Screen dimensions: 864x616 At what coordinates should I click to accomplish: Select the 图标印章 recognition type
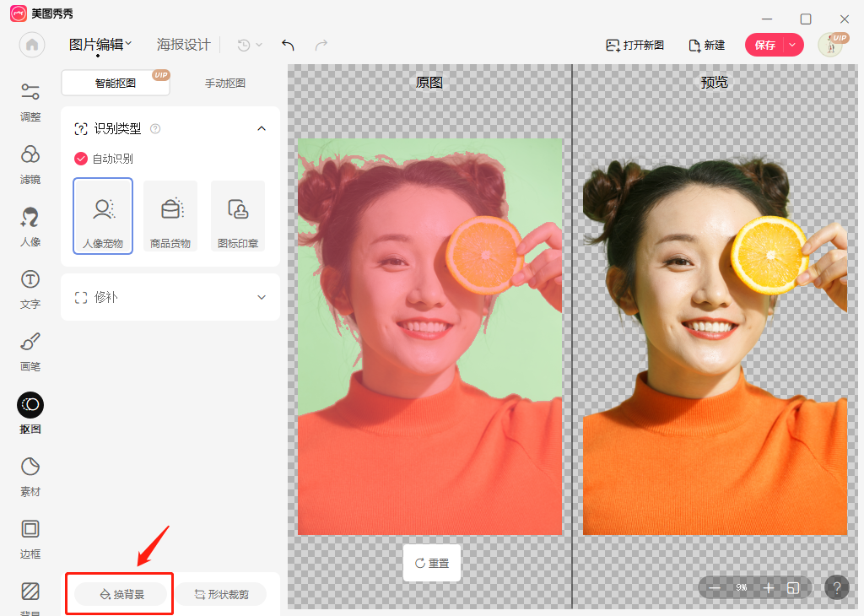pos(239,216)
